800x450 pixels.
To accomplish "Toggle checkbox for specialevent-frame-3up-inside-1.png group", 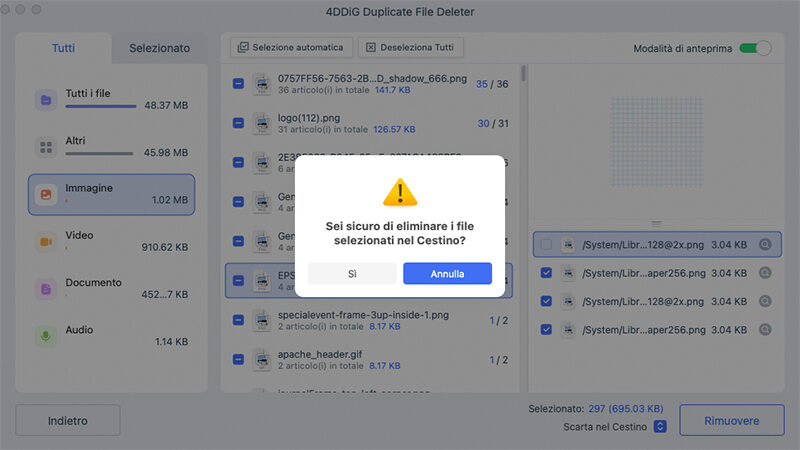I will (238, 320).
